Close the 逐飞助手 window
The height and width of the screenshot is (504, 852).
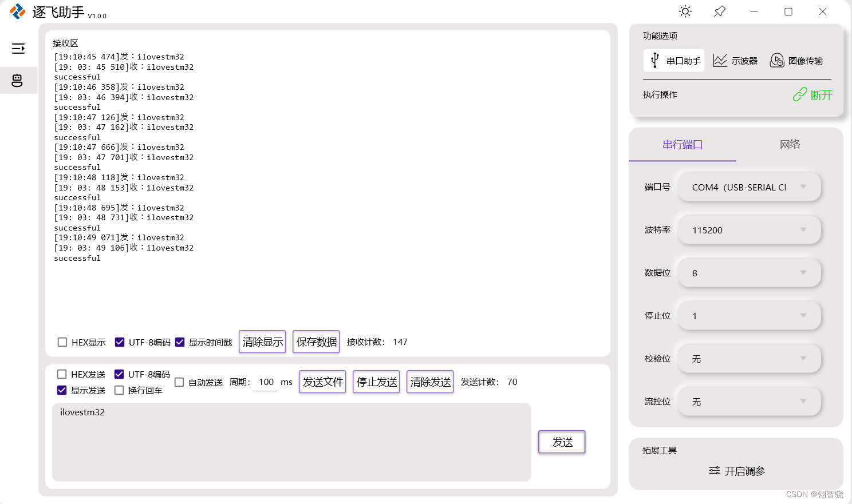click(823, 11)
